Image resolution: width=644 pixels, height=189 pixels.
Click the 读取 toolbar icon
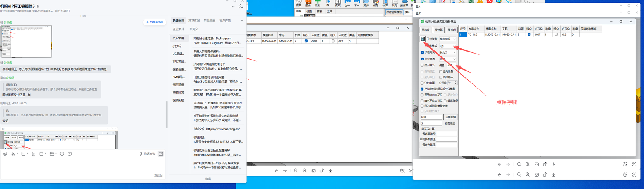click(338, 4)
